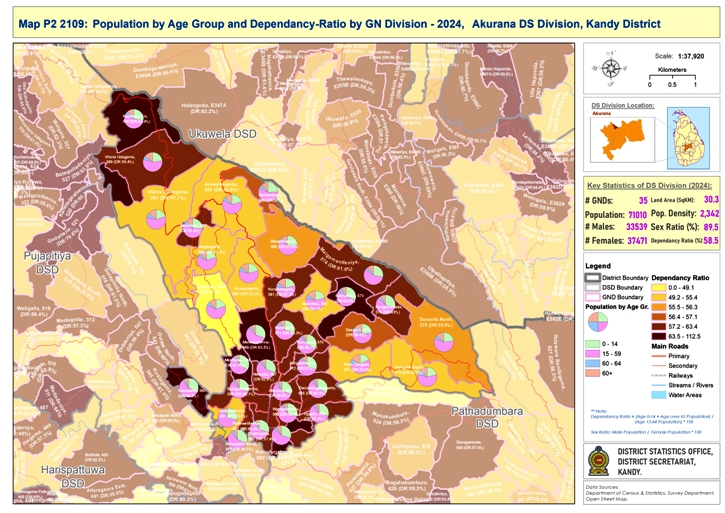
Task: Select pie chart under Vilana Pallegama 591 label
Action: [156, 219]
